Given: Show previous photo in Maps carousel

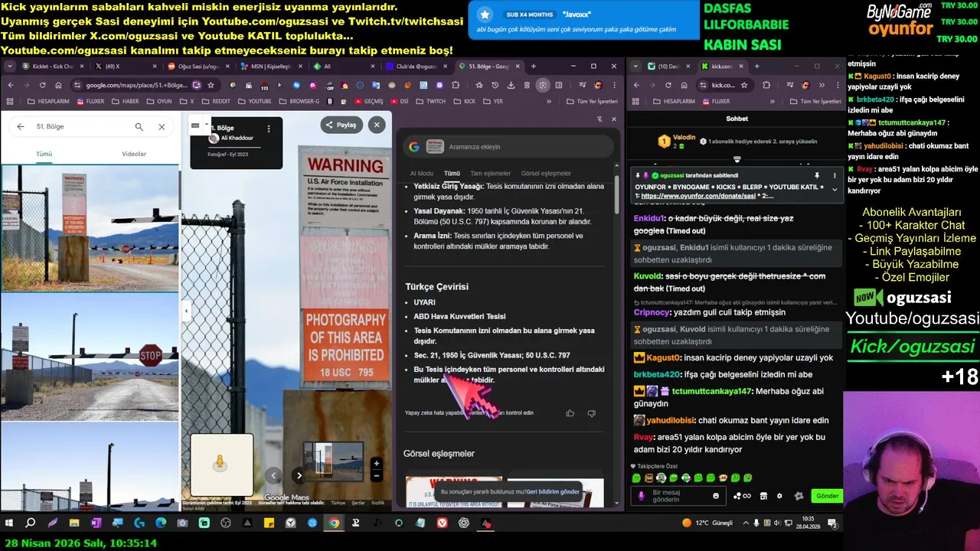Looking at the screenshot, I should (x=273, y=475).
